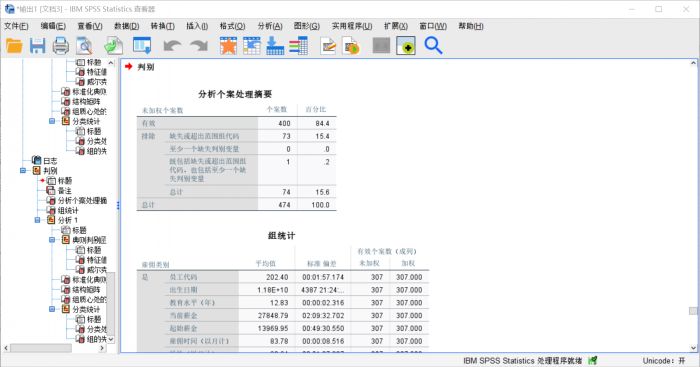Open the 图形(G) menu
Screen dimensions: 700x367
pyautogui.click(x=306, y=26)
